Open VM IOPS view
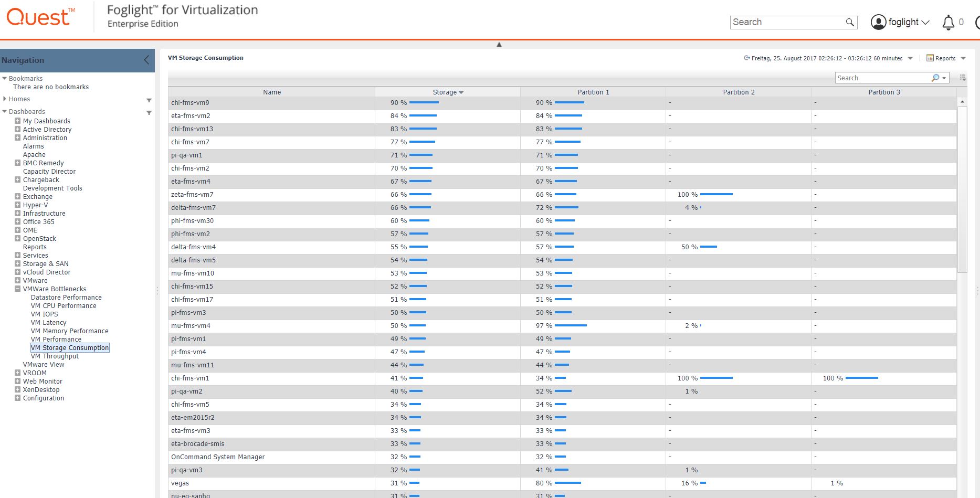The height and width of the screenshot is (498, 980). [x=44, y=314]
